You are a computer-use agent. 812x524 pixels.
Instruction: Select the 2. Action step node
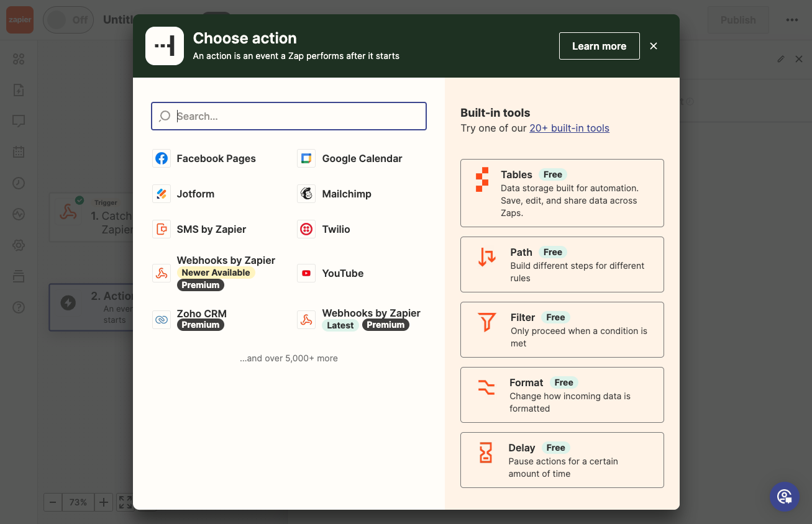click(x=91, y=307)
